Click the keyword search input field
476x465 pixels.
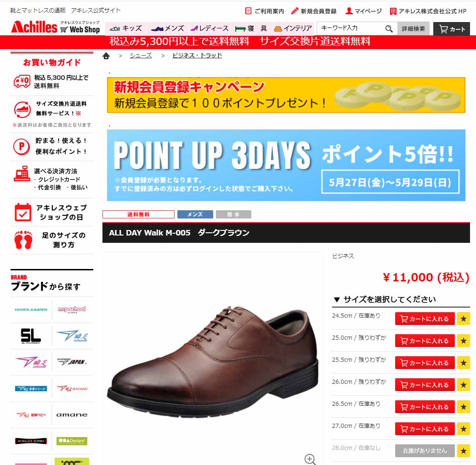pos(351,28)
